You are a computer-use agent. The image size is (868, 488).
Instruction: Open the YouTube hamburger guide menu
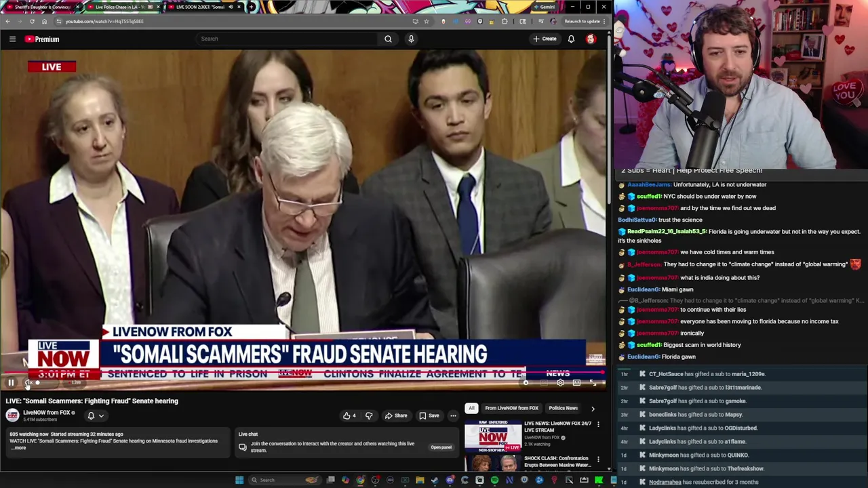12,39
